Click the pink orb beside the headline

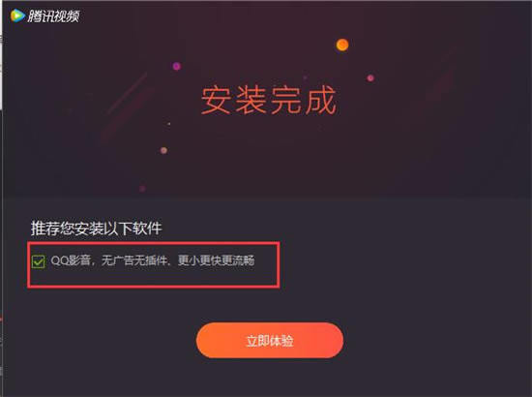click(370, 78)
